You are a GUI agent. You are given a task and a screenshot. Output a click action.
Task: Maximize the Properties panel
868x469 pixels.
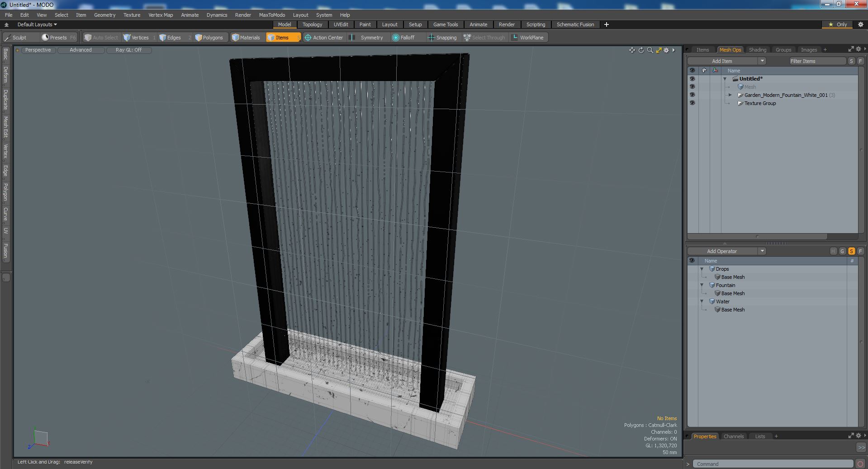[851, 436]
